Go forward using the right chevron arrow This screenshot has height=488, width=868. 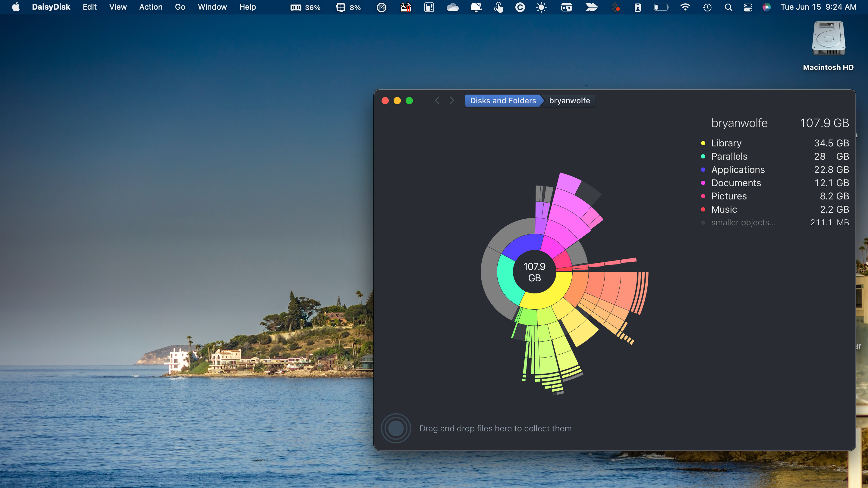pyautogui.click(x=452, y=101)
